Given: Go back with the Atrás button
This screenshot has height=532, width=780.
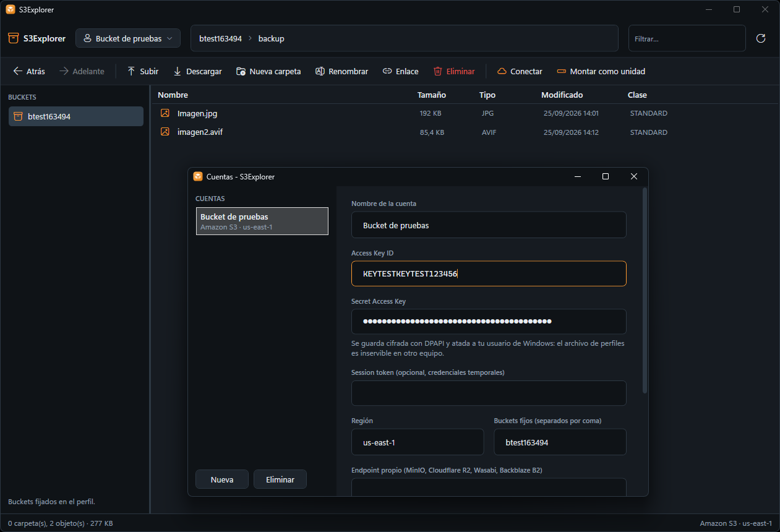Looking at the screenshot, I should pos(29,71).
